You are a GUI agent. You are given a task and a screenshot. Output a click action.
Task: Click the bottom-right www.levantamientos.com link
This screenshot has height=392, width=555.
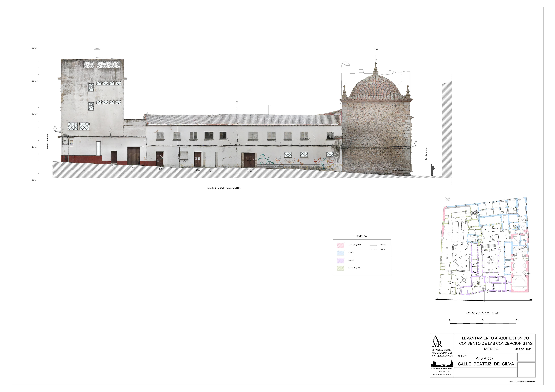[522, 381]
